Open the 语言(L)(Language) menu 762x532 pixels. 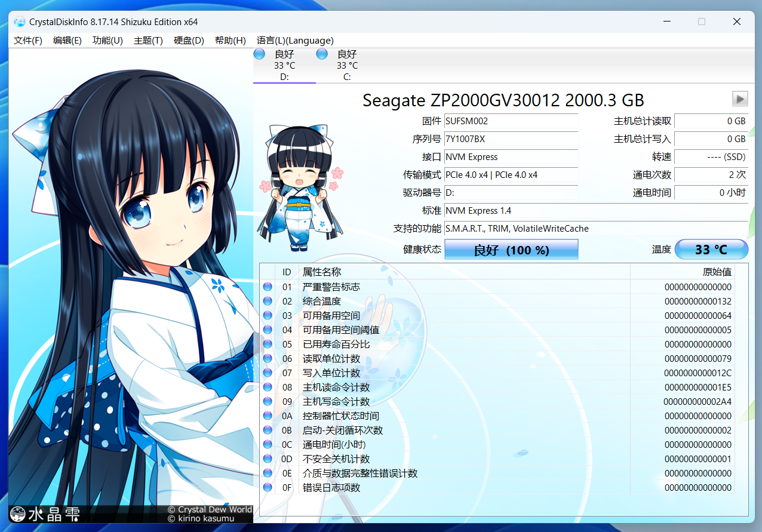[x=295, y=41]
